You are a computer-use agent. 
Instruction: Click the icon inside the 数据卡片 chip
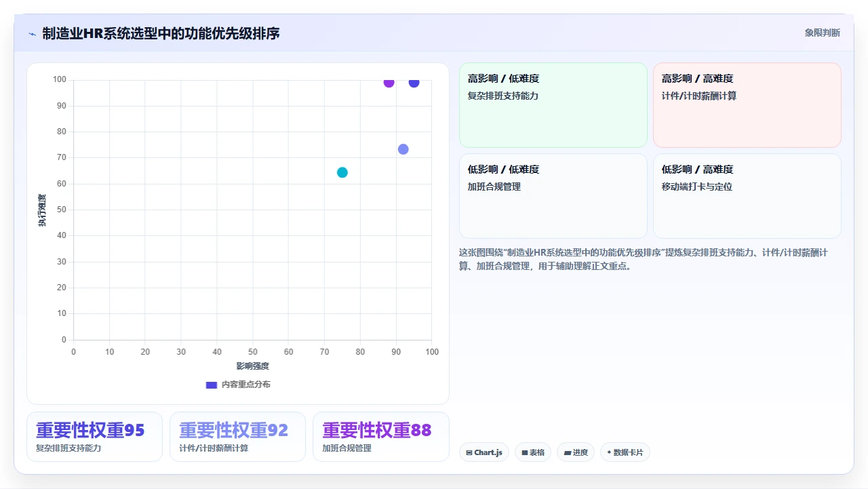(609, 452)
